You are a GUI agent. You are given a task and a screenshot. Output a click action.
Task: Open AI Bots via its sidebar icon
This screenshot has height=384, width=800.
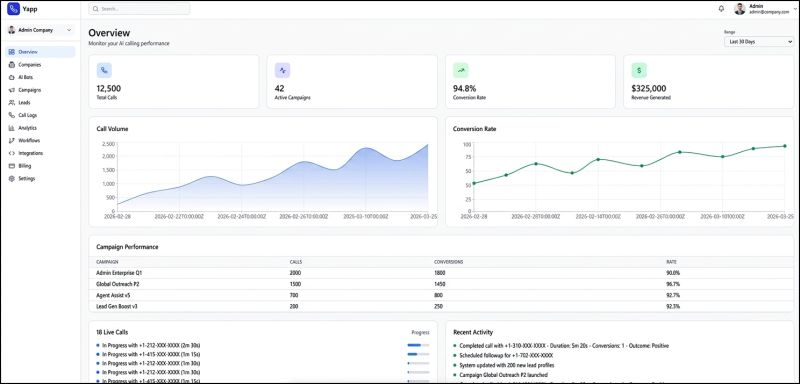[x=12, y=78]
